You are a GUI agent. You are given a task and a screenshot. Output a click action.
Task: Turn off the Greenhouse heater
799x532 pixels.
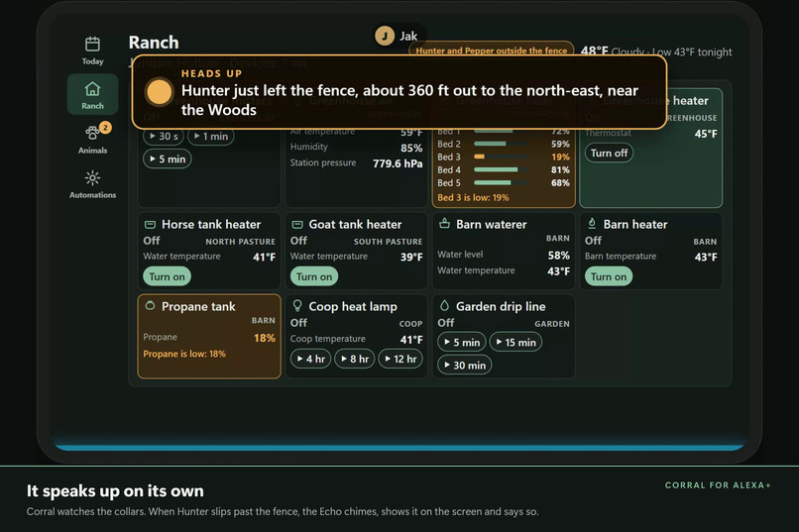coord(609,153)
